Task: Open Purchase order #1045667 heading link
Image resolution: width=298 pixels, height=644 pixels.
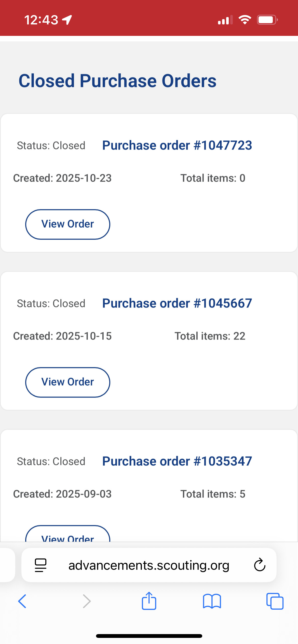Action: click(x=177, y=303)
